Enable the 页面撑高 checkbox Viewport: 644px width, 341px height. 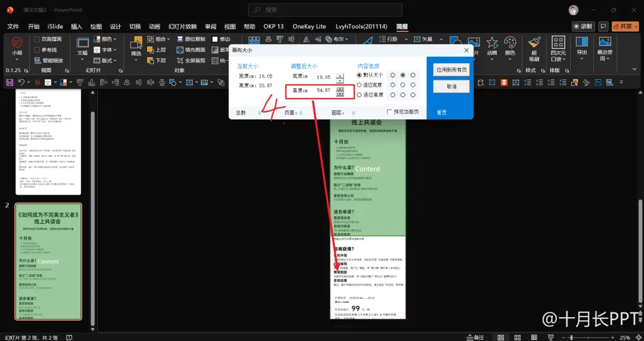[37, 39]
